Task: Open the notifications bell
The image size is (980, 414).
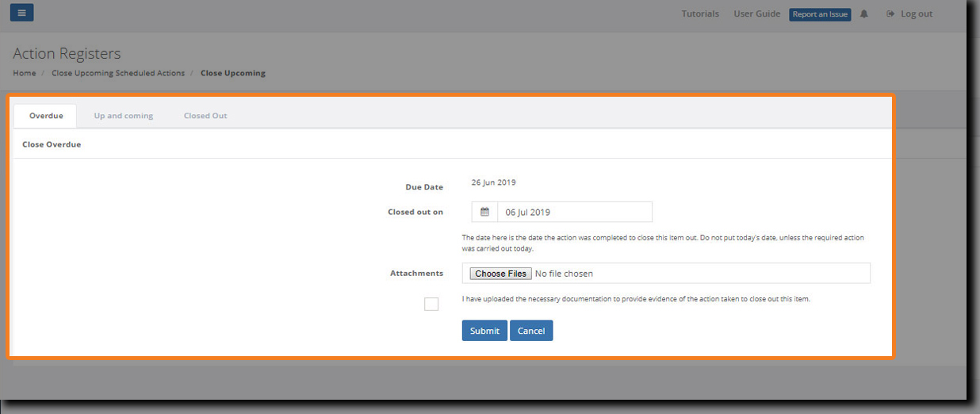Action: (x=864, y=14)
